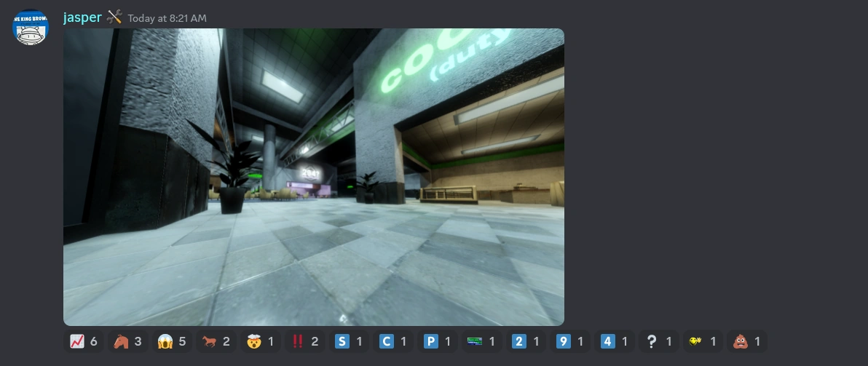Click the poop emoji reaction
The width and height of the screenshot is (868, 366).
(747, 342)
